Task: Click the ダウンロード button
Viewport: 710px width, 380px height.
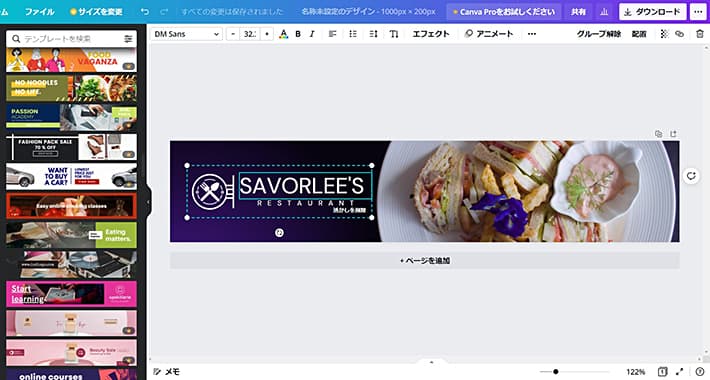Action: click(x=652, y=12)
